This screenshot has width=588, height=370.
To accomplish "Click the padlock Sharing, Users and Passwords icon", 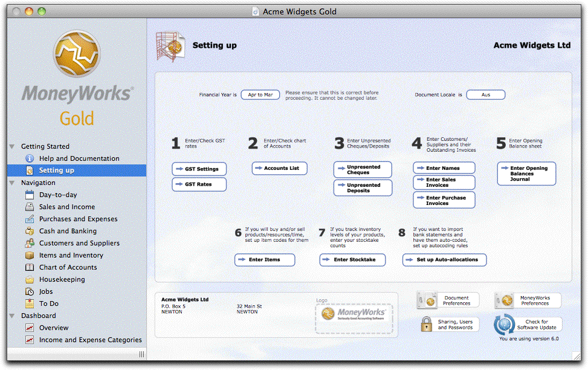I will tap(427, 324).
